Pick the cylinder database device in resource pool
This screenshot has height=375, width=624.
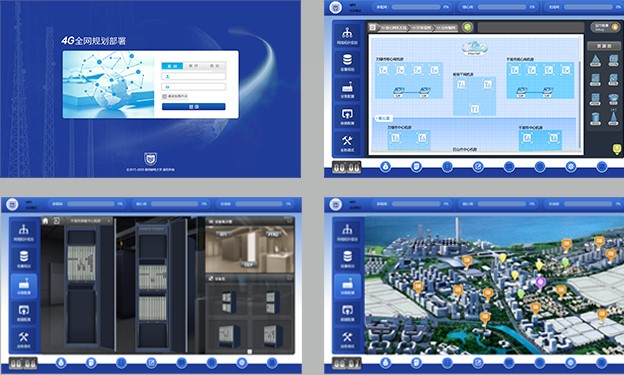pyautogui.click(x=595, y=119)
